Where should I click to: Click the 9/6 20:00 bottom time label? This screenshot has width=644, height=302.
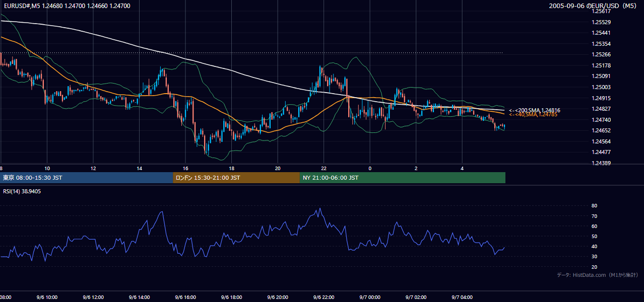point(278,297)
